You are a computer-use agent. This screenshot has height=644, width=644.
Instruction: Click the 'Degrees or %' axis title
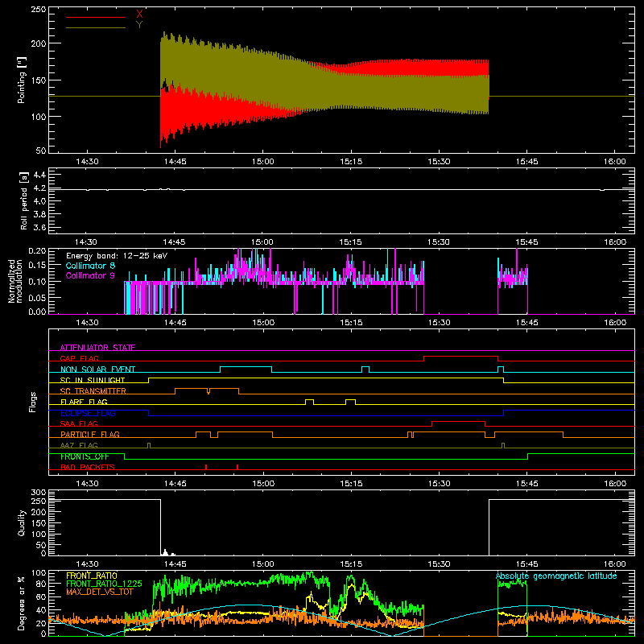(x=22, y=603)
